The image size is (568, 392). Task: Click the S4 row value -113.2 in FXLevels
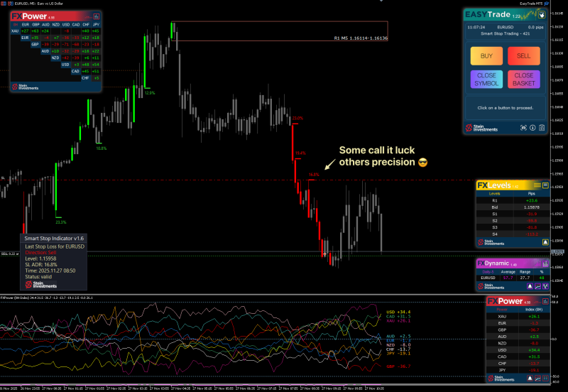coord(532,234)
